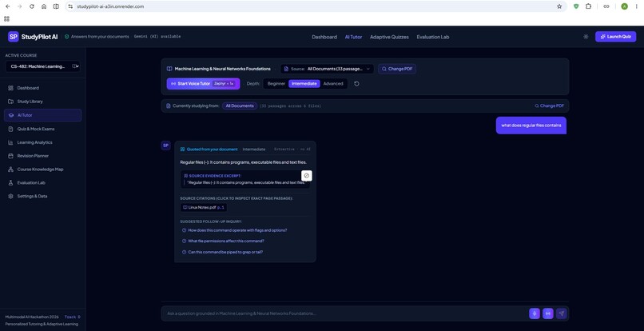Viewport: 644px width, 331px height.
Task: Open Study Library in the sidebar
Action: click(x=42, y=102)
